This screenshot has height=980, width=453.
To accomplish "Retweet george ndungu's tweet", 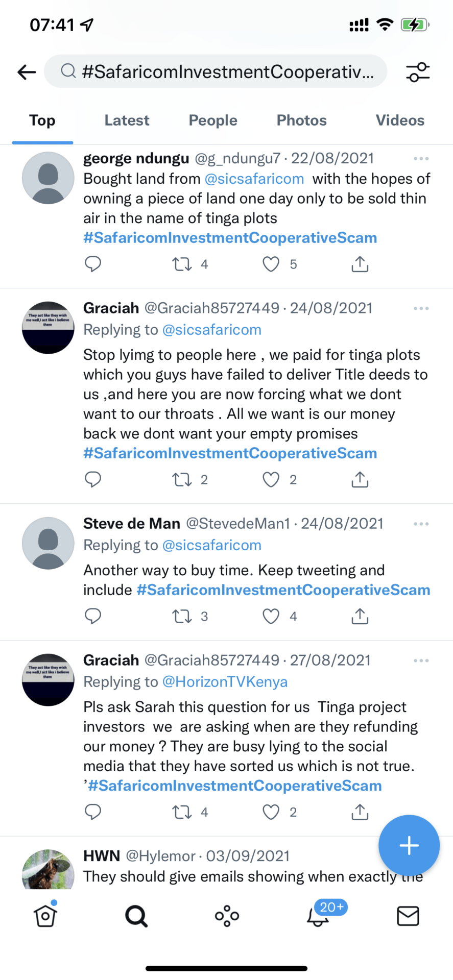I will pyautogui.click(x=182, y=264).
